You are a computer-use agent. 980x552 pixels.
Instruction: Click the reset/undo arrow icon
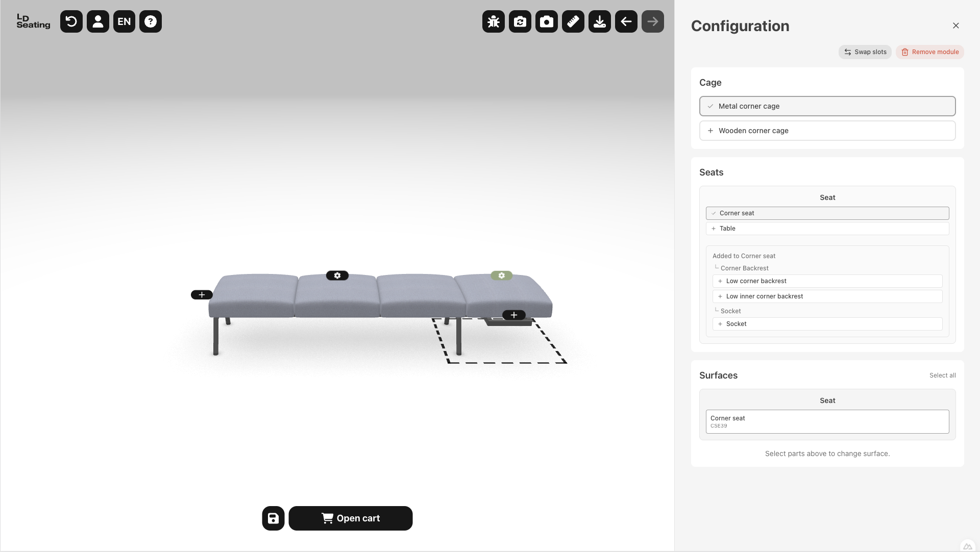(71, 21)
